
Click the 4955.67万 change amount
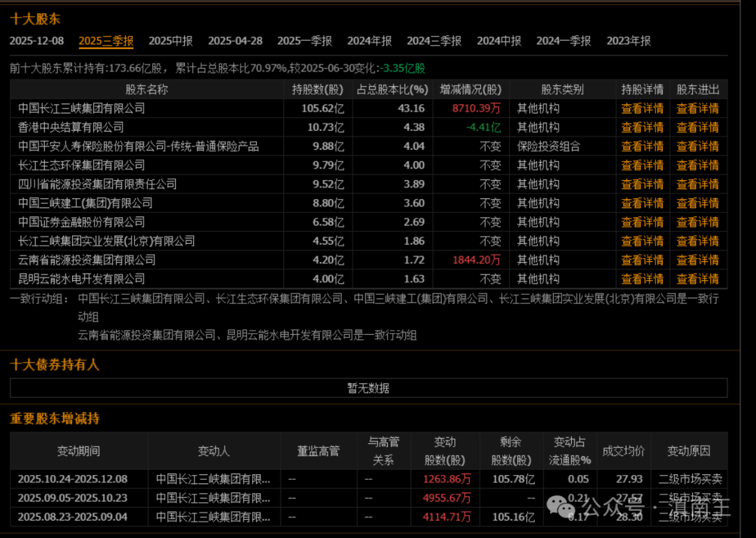[x=447, y=498]
